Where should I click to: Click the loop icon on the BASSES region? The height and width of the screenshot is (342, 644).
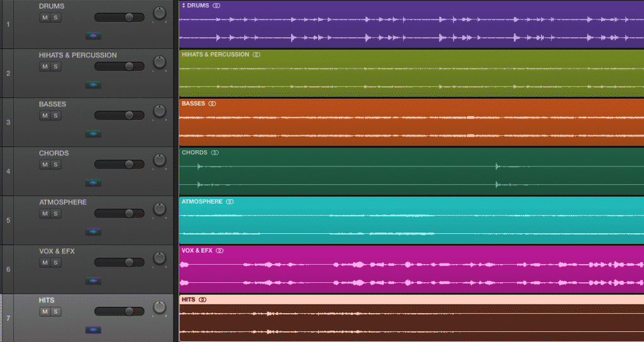tap(212, 104)
